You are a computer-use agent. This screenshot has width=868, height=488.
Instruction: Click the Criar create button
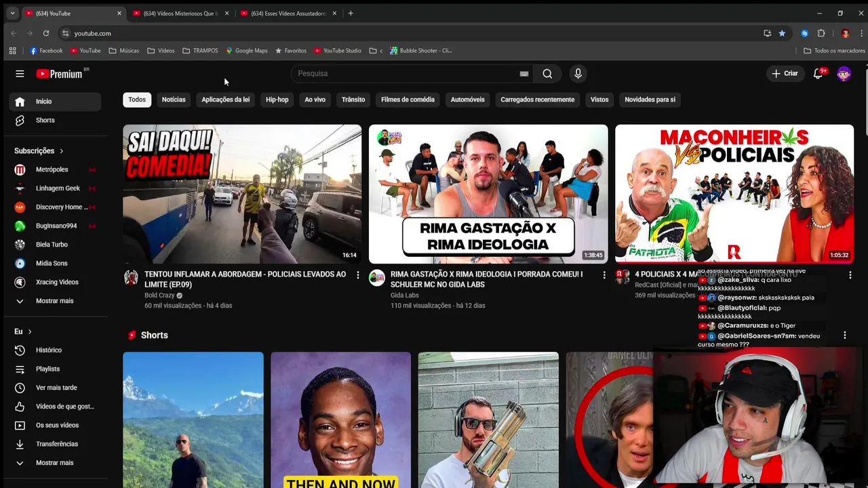[x=785, y=73]
